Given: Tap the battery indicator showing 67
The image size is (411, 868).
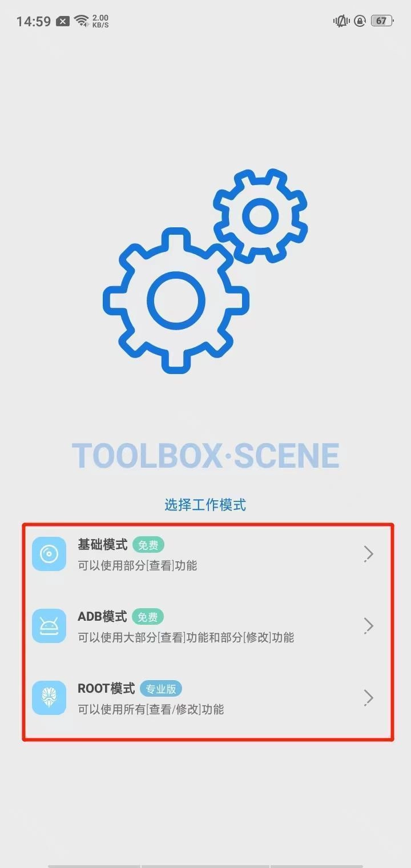Looking at the screenshot, I should point(382,21).
